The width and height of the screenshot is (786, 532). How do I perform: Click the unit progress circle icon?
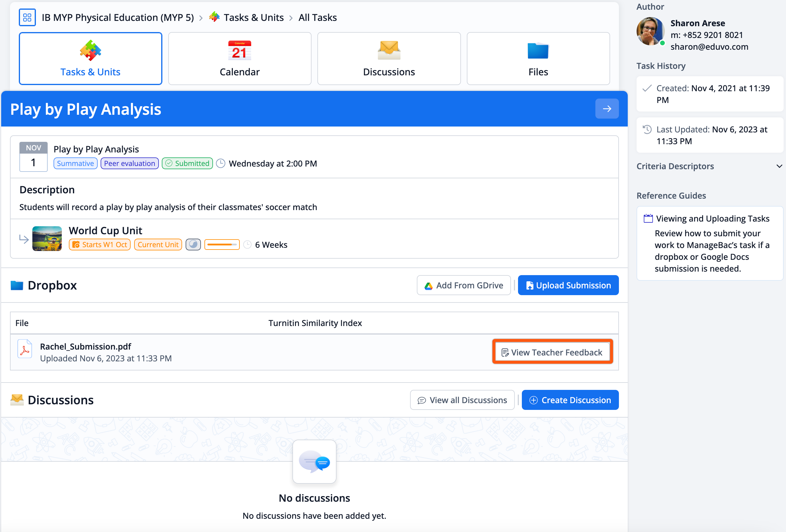tap(193, 244)
